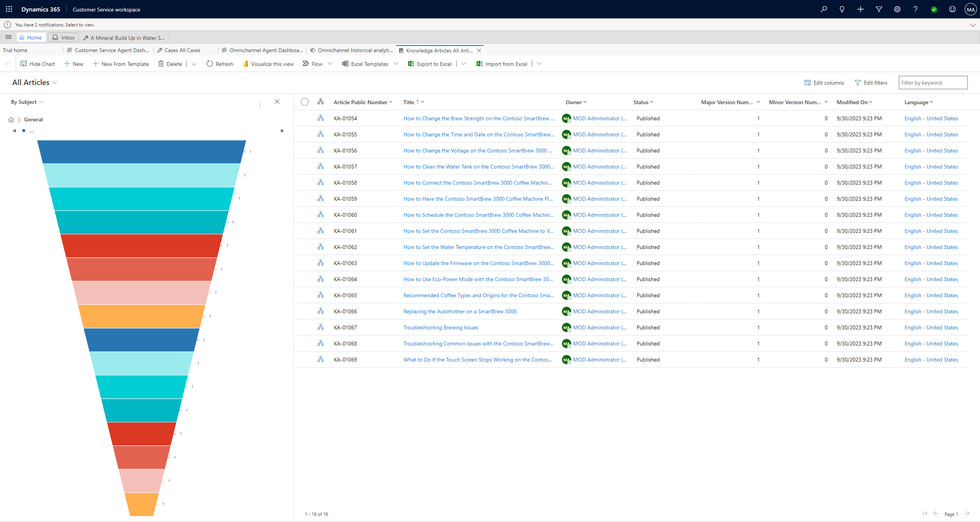The height and width of the screenshot is (522, 980).
Task: Go to first page icon in footer
Action: (x=925, y=514)
